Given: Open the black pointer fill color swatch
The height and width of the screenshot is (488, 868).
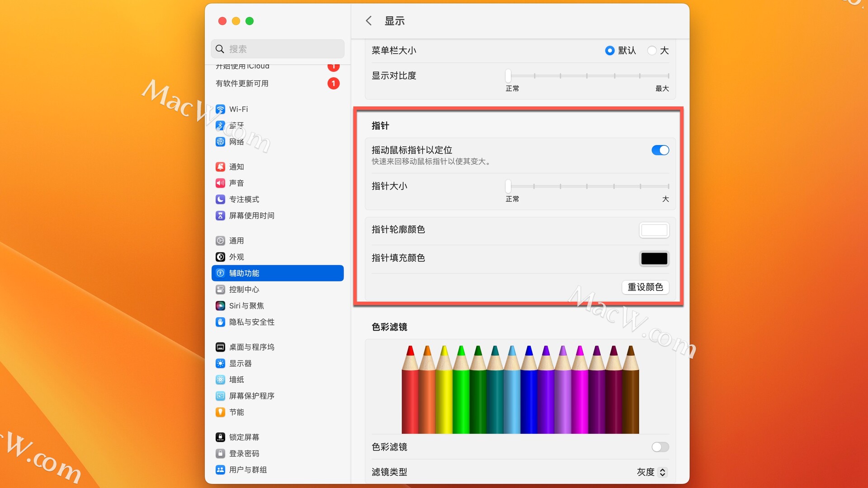Looking at the screenshot, I should point(654,258).
